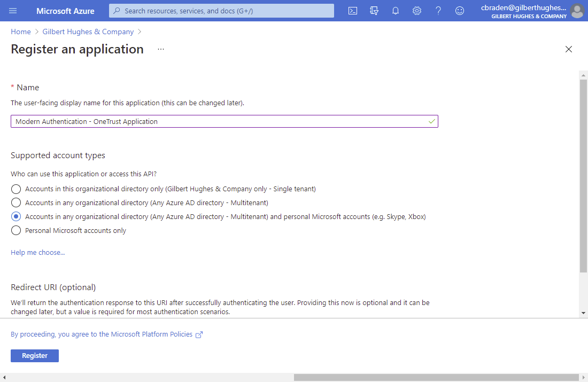Click the Microsoft Azure logo text
This screenshot has width=588, height=382.
(x=65, y=11)
